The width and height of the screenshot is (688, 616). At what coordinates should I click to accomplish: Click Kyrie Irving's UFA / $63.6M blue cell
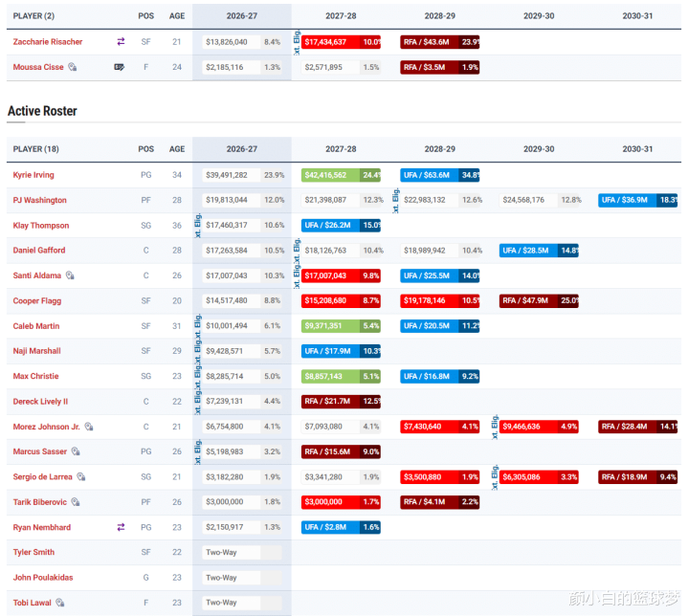[x=439, y=175]
